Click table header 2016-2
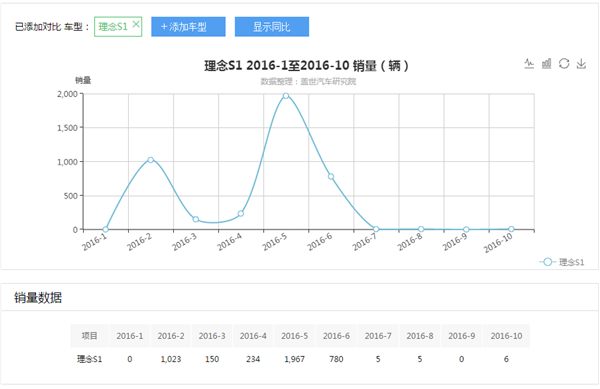The width and height of the screenshot is (600, 389). [171, 336]
